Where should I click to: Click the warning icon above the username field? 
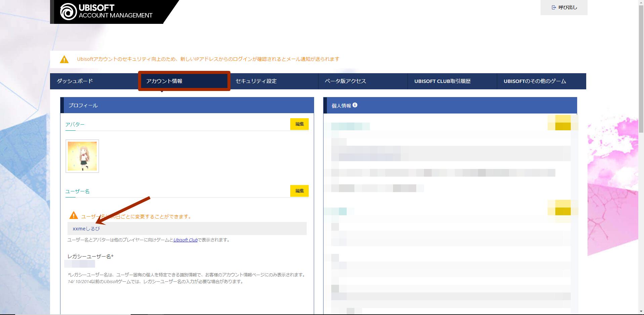pos(74,215)
